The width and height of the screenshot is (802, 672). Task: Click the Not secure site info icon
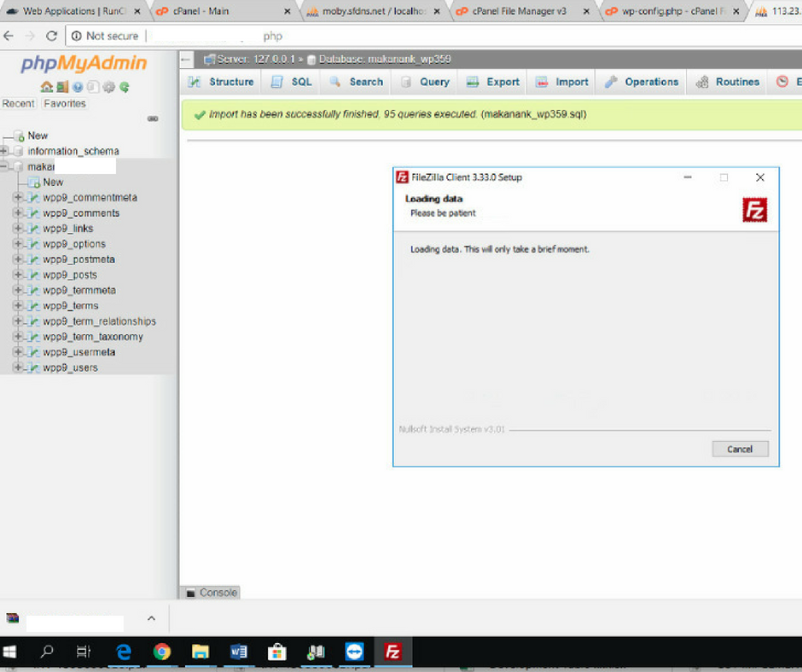pos(76,36)
